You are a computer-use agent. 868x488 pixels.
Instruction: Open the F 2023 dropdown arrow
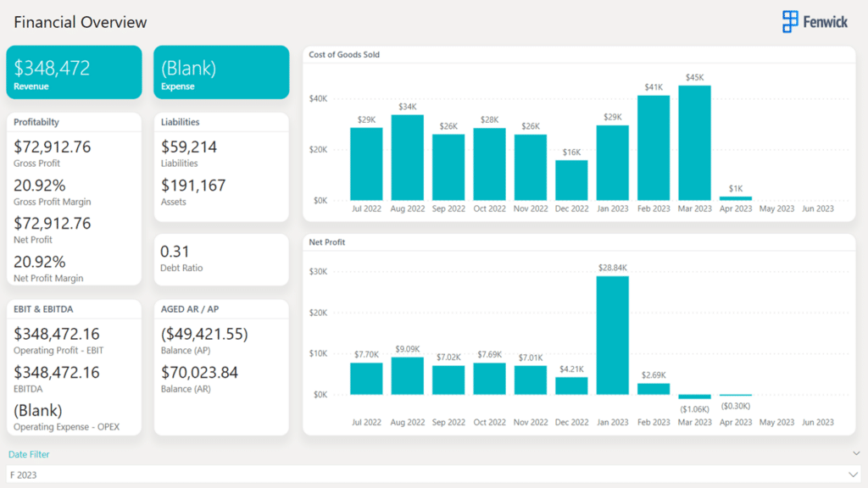tap(853, 474)
